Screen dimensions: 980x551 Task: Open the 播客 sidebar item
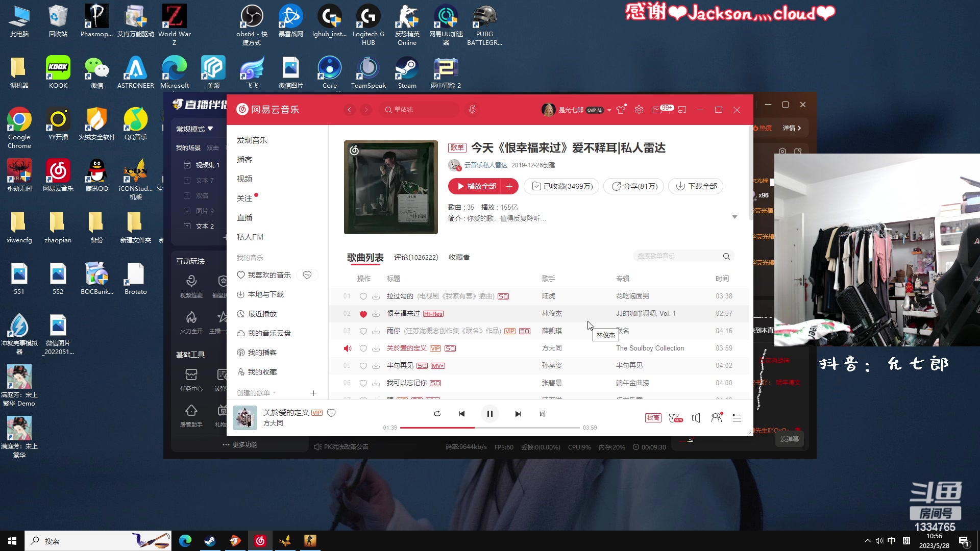click(x=244, y=159)
